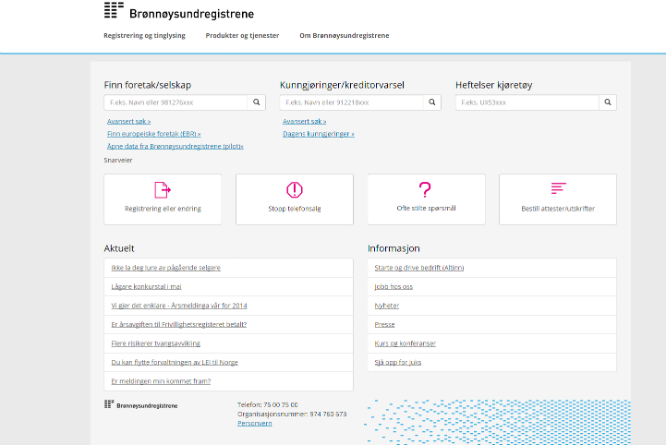Click the Bestill attester list icon

tap(558, 188)
